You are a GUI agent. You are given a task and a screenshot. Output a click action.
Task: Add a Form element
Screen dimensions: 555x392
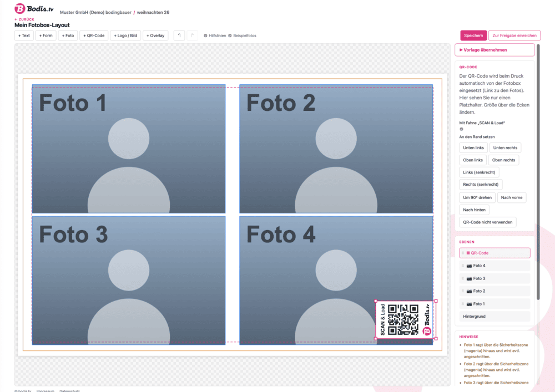[46, 35]
